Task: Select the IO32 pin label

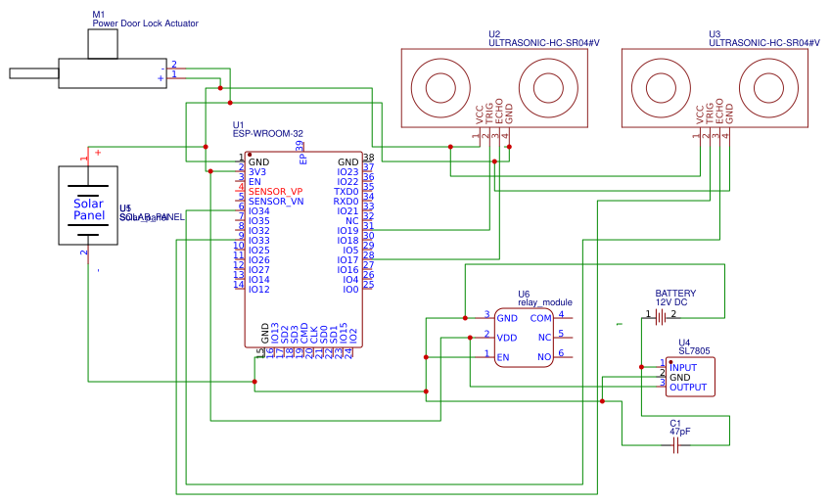Action: click(258, 231)
